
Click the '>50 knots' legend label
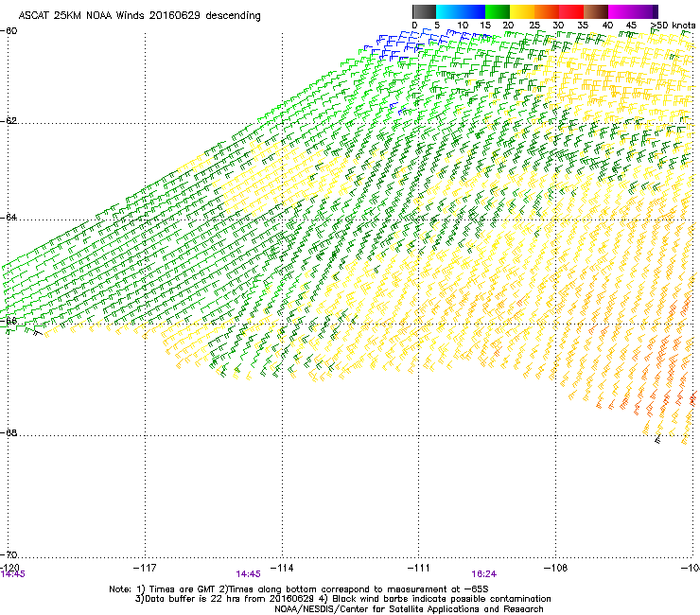click(674, 26)
